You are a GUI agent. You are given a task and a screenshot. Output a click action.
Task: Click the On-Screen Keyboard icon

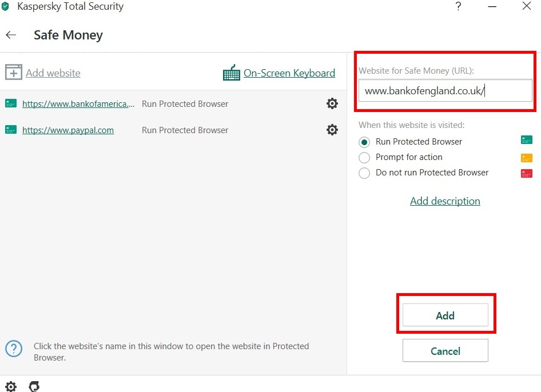coord(232,73)
